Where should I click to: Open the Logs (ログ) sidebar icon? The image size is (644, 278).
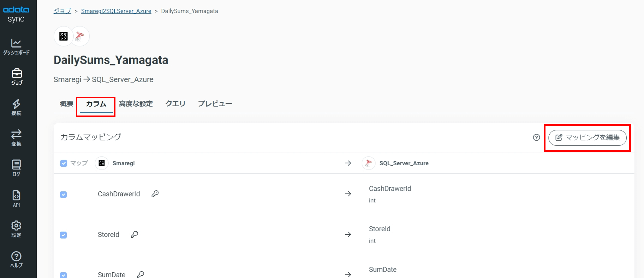pyautogui.click(x=16, y=168)
